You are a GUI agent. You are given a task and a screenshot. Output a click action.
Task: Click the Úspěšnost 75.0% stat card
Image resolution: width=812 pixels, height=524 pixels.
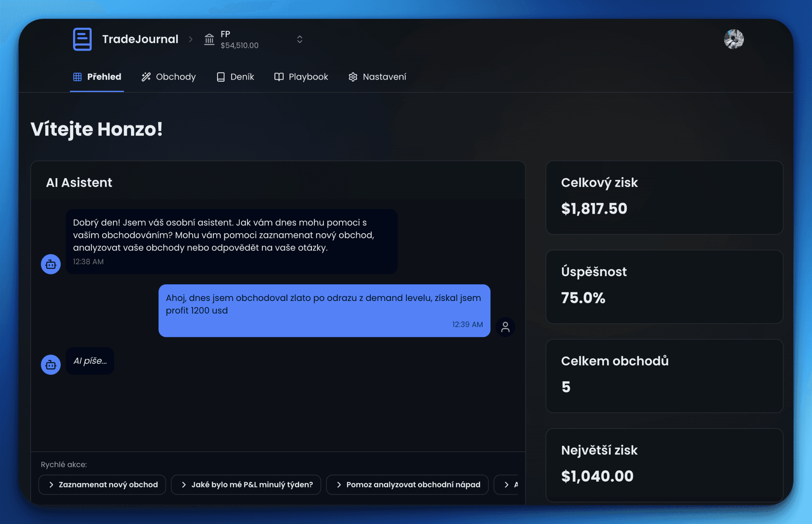tap(664, 287)
